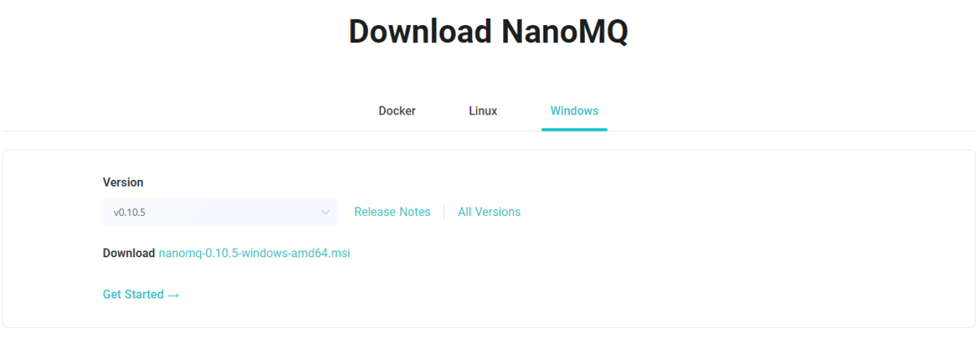980x339 pixels.
Task: Open the Version dropdown selector
Action: coord(220,212)
